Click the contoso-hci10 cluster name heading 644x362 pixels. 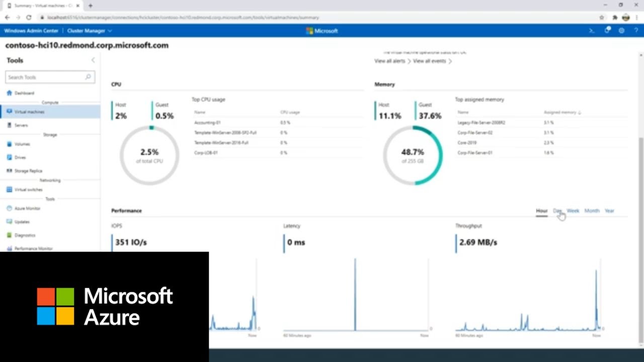87,45
